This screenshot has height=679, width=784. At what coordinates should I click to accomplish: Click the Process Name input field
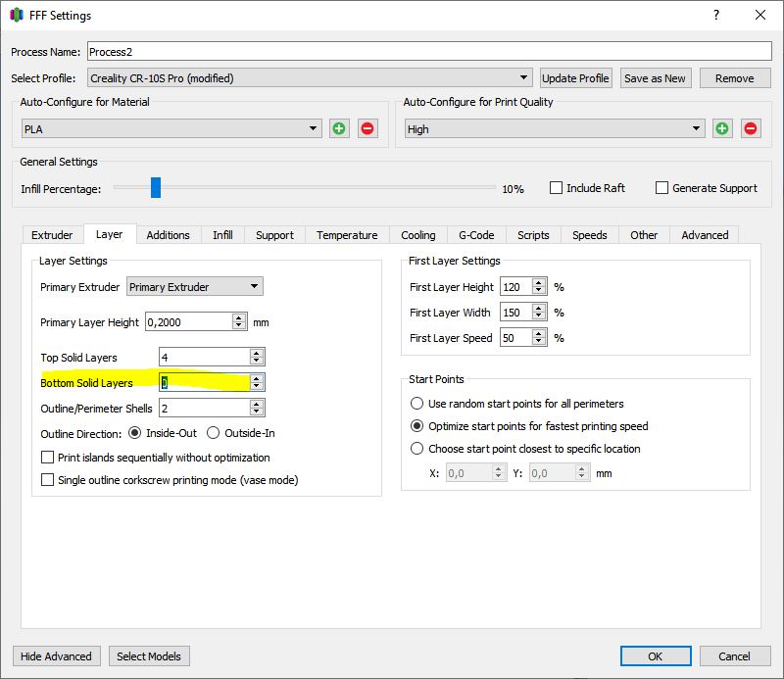click(429, 52)
